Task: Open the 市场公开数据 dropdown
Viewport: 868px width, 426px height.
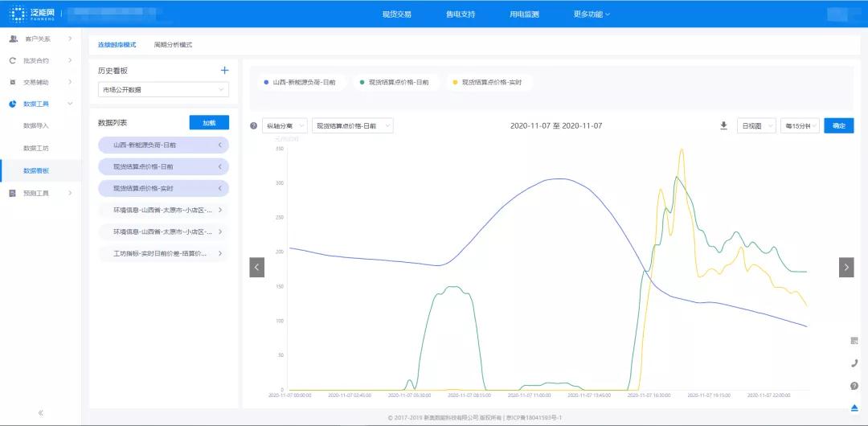Action: tap(163, 90)
